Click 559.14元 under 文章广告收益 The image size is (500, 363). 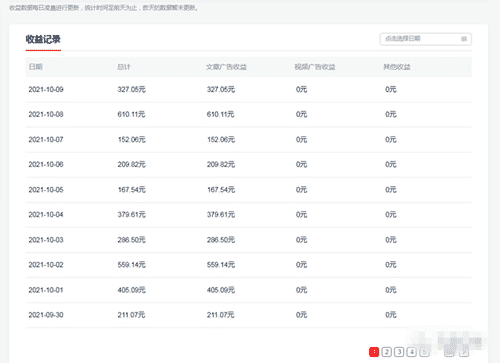221,265
